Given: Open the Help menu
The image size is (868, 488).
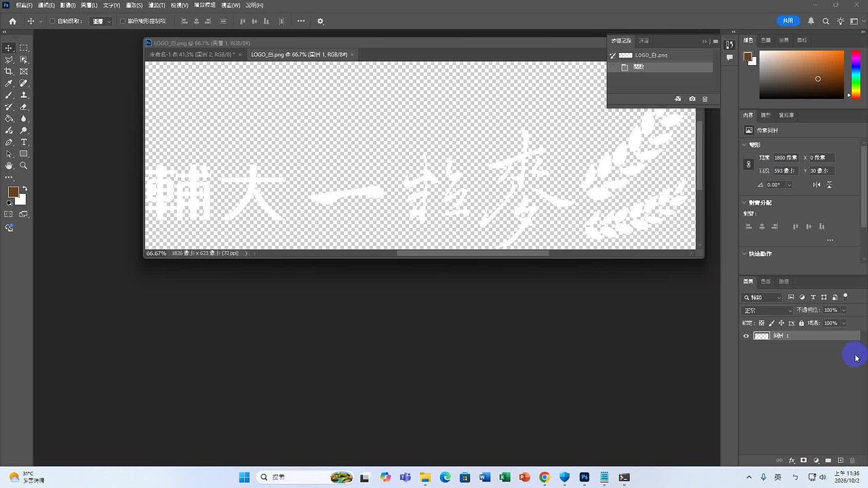Looking at the screenshot, I should (254, 5).
